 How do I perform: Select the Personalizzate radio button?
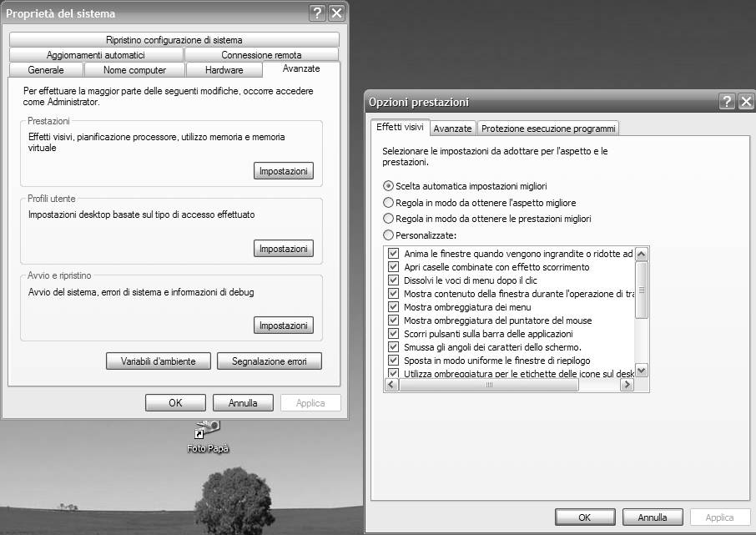coord(388,235)
